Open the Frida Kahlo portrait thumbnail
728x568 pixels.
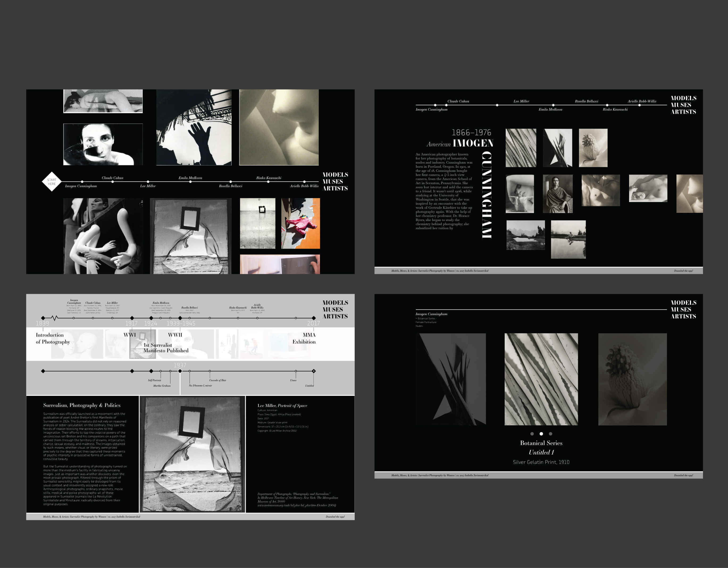(558, 194)
